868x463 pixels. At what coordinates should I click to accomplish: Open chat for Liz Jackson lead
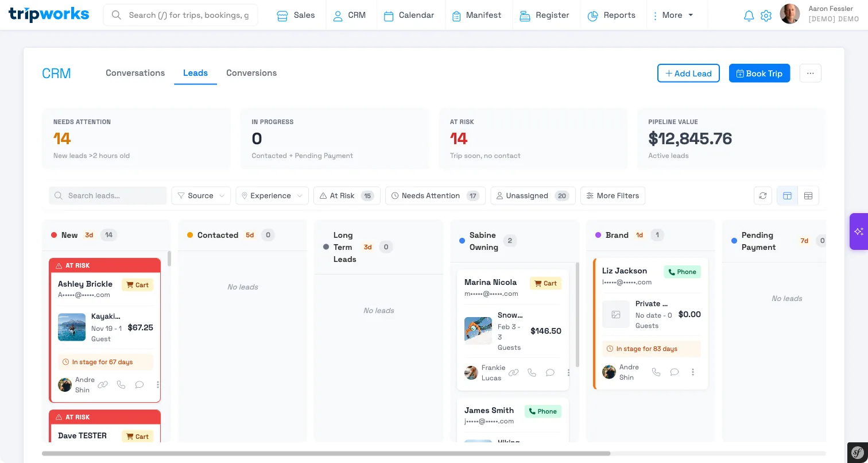tap(675, 372)
